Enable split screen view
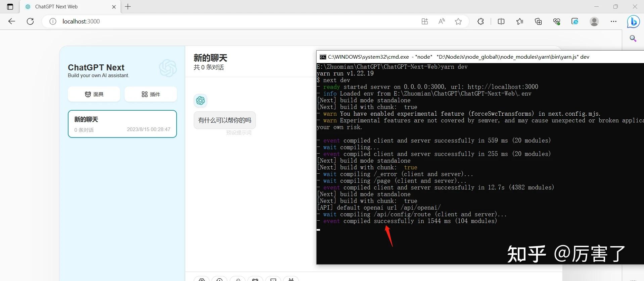Image resolution: width=644 pixels, height=281 pixels. (501, 21)
